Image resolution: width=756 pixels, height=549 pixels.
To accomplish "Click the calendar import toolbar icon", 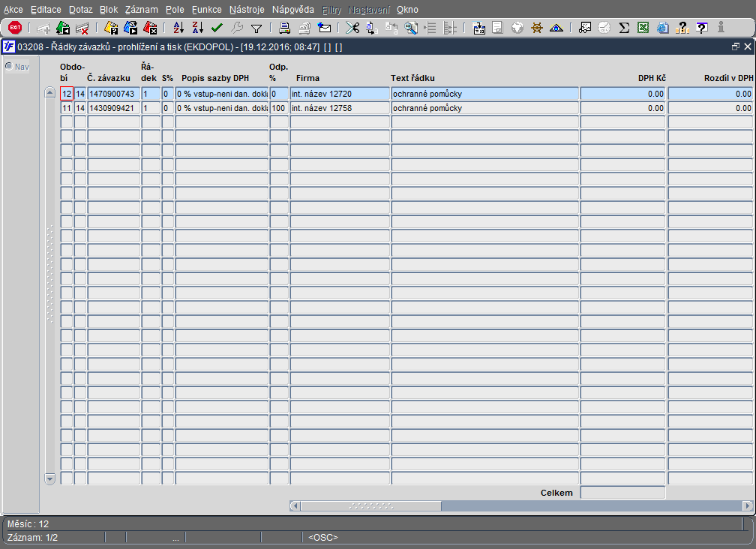I will [x=478, y=28].
